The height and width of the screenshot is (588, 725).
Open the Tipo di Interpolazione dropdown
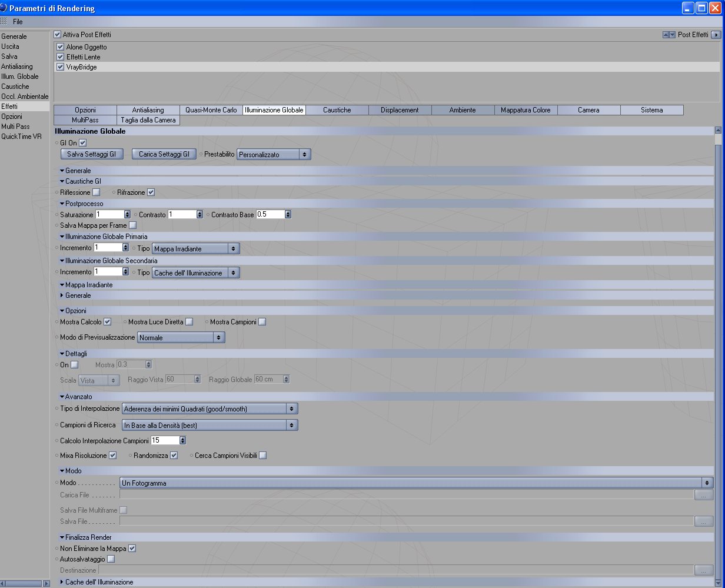pos(209,408)
